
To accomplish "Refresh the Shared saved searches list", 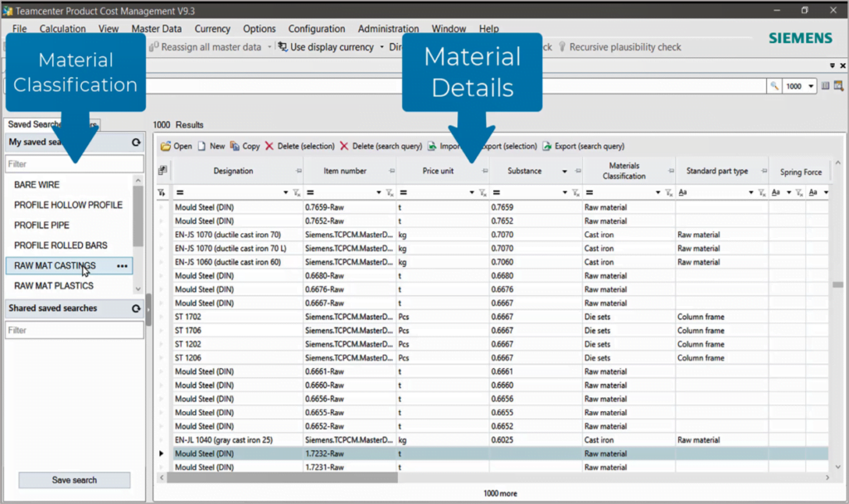I will pos(136,308).
